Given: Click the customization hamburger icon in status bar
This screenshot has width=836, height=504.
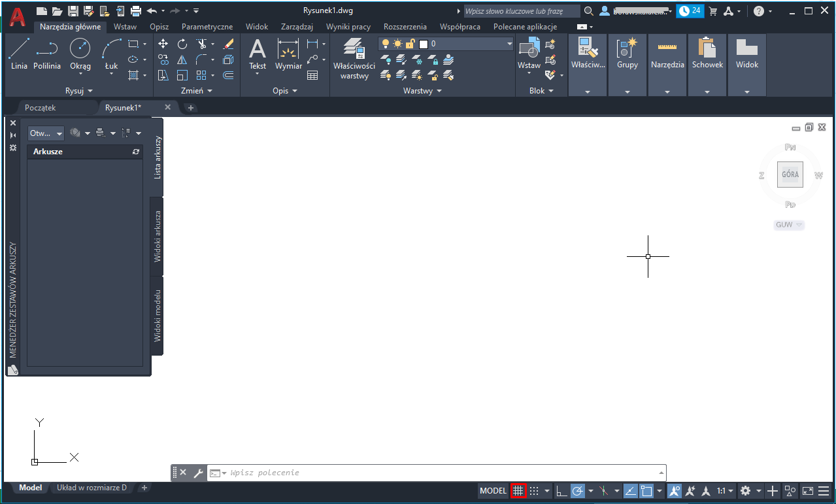Looking at the screenshot, I should point(824,491).
